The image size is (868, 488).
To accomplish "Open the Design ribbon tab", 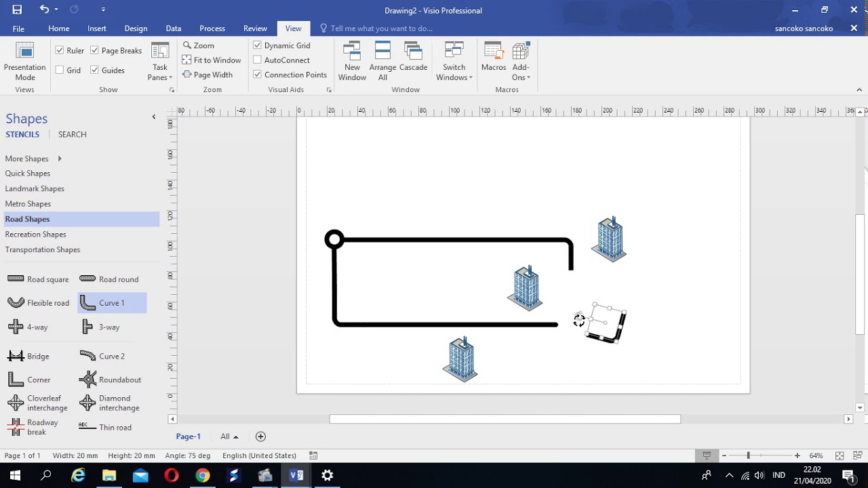I will [x=136, y=28].
